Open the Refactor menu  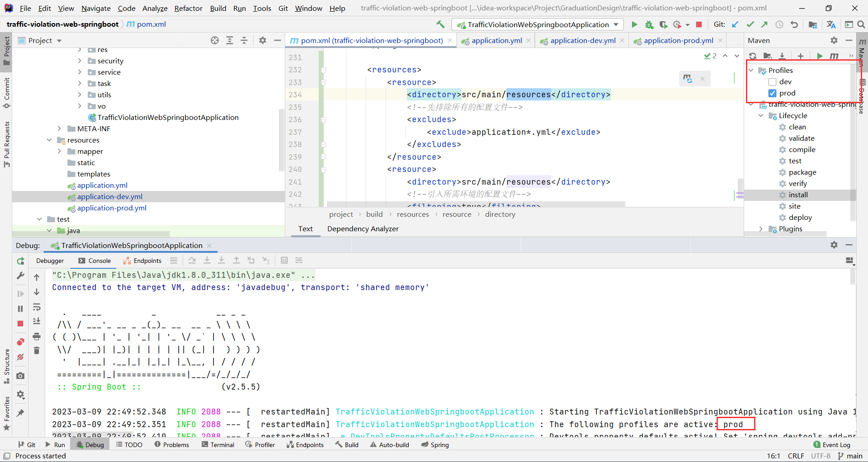pos(189,8)
